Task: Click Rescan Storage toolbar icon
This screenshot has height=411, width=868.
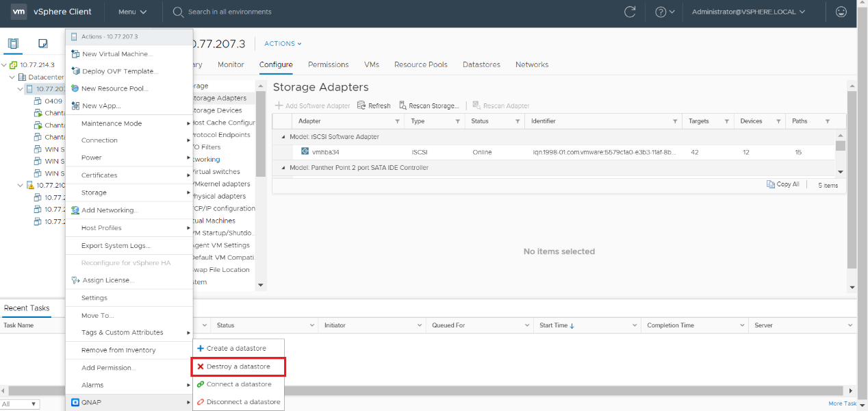Action: coord(403,105)
